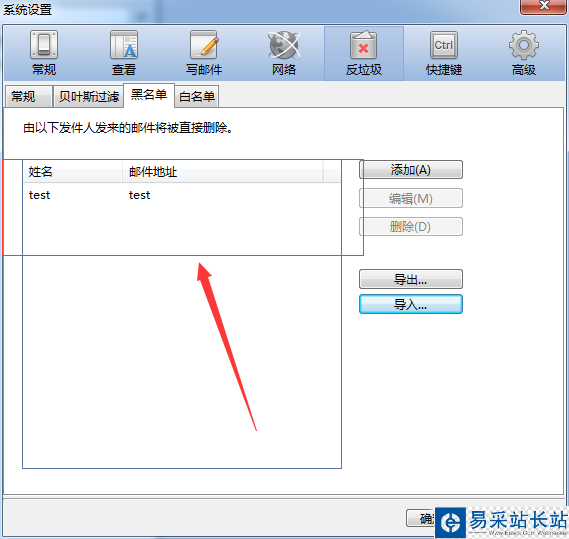The height and width of the screenshot is (539, 569).
Task: Click the 导入... import button
Action: click(411, 304)
